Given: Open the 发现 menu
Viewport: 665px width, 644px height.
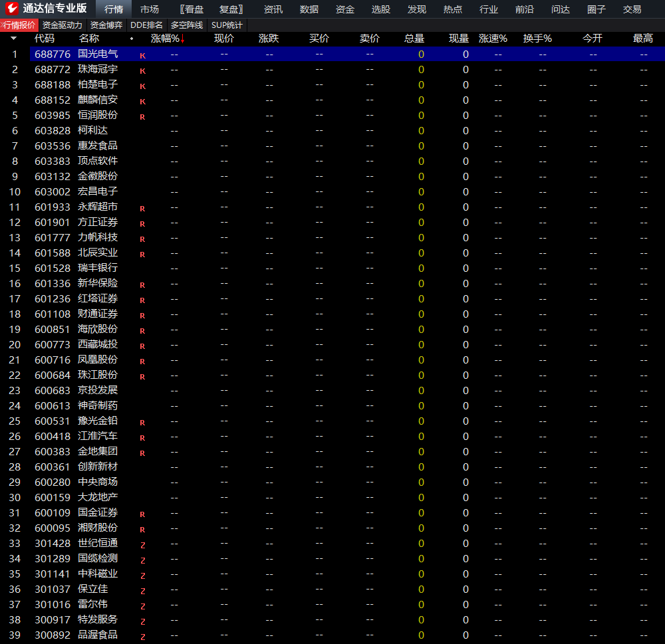Looking at the screenshot, I should tap(417, 9).
